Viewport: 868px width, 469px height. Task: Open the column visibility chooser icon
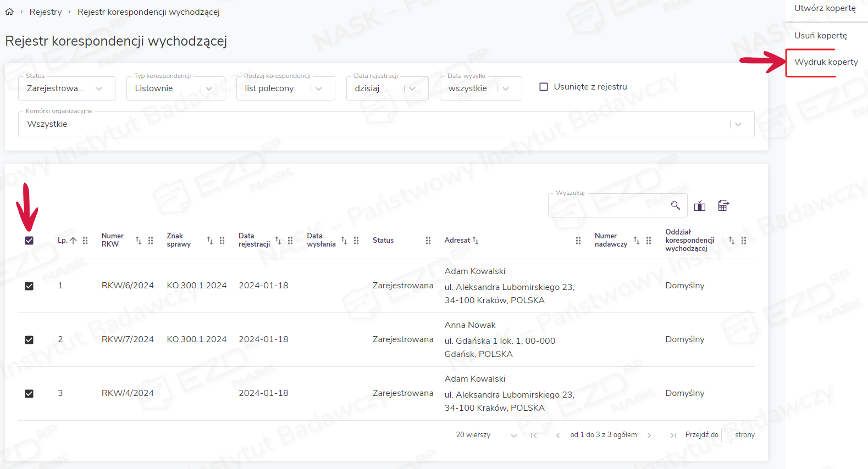click(699, 206)
